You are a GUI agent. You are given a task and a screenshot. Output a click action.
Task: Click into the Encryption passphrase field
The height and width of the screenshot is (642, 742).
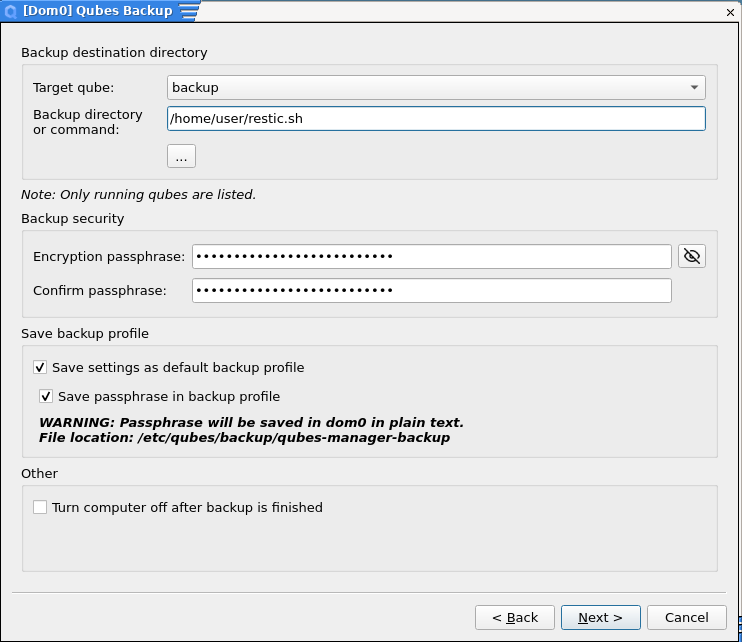[x=431, y=257]
